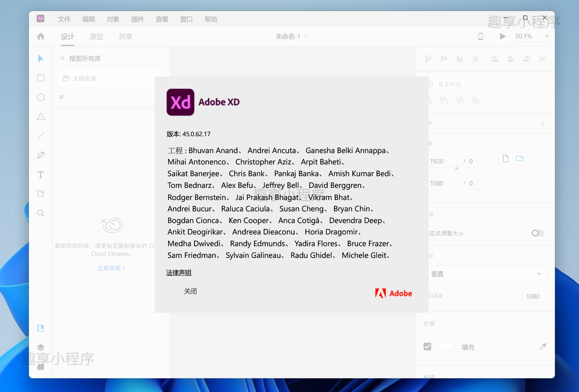The width and height of the screenshot is (579, 392).
Task: Pick fill color with eyedropper
Action: coord(543,347)
